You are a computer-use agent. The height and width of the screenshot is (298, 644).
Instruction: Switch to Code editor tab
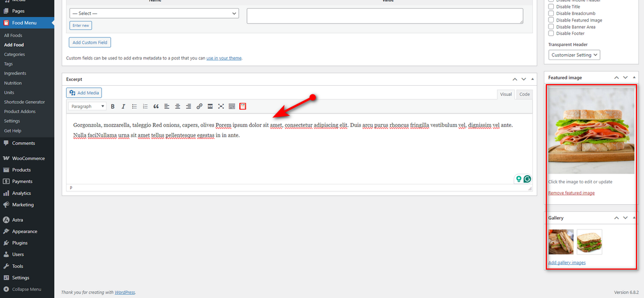[x=524, y=94]
